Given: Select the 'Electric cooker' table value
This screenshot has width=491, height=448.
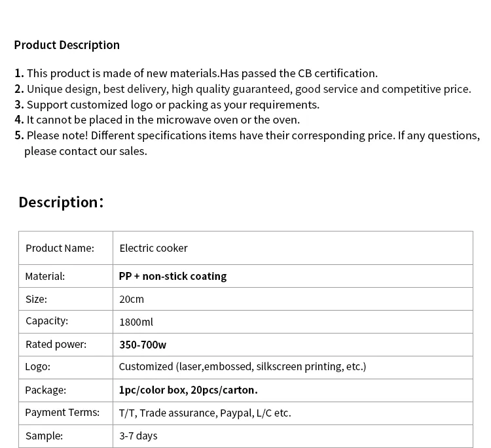Looking at the screenshot, I should (x=153, y=248).
